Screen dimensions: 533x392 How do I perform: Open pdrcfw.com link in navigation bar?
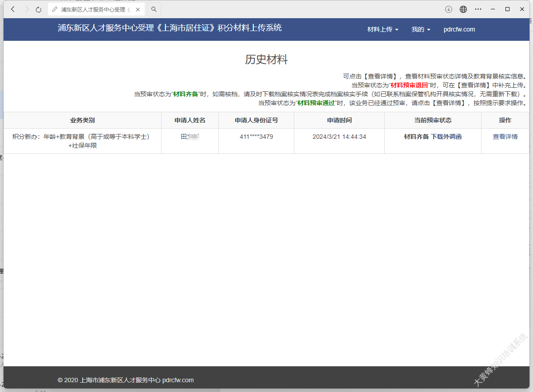[459, 29]
